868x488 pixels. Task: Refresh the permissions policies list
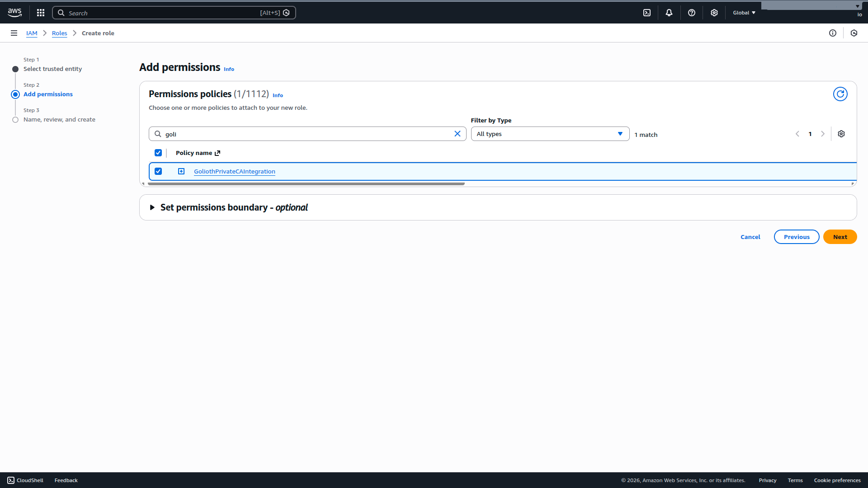pos(840,94)
